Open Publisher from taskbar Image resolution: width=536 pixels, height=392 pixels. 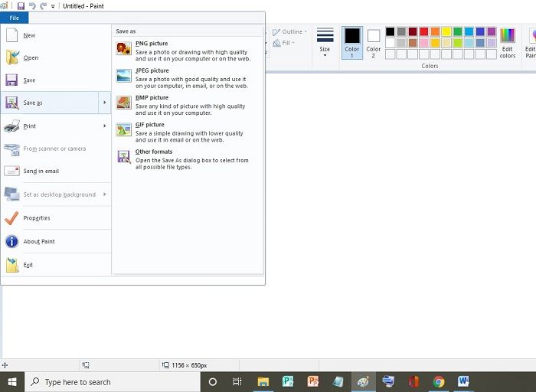tap(288, 382)
